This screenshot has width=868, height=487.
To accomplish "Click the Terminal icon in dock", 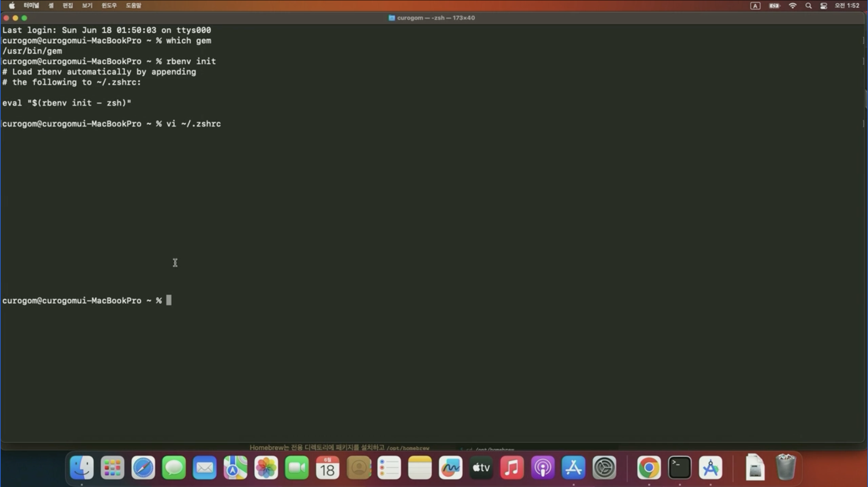I will 679,467.
